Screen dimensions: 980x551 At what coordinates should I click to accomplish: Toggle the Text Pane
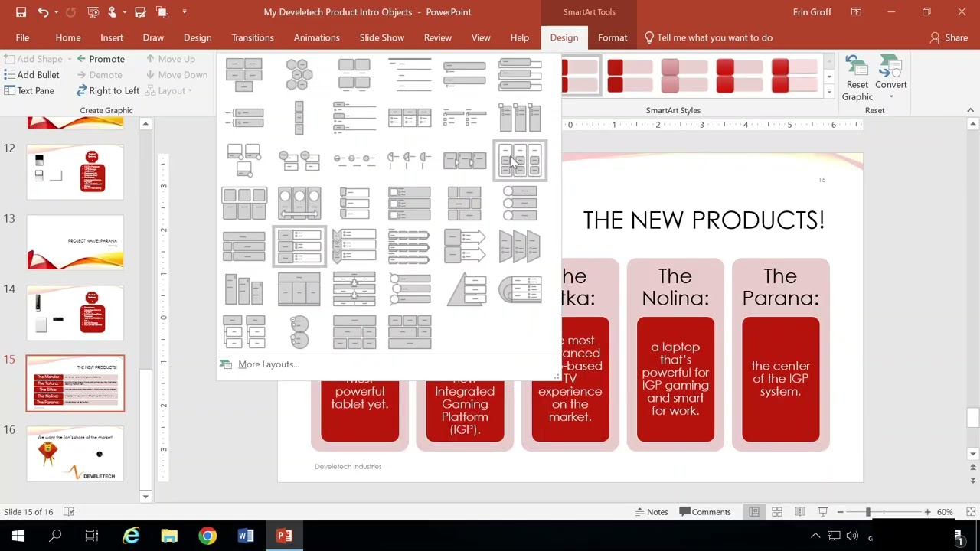click(x=29, y=90)
